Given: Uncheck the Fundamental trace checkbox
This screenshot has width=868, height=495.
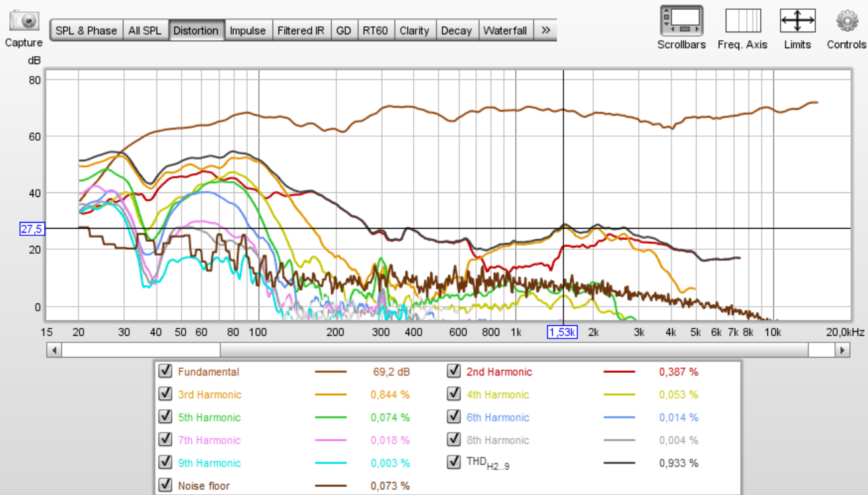Looking at the screenshot, I should point(165,371).
